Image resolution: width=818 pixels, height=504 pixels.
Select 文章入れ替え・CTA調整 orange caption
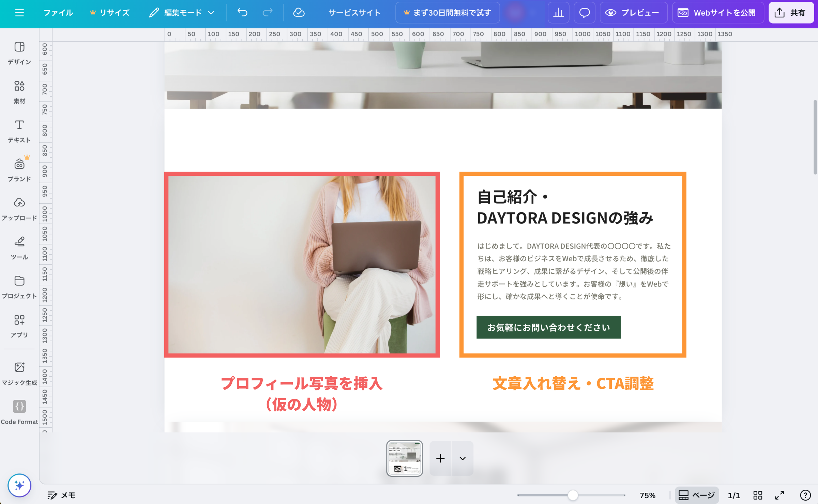pos(573,383)
